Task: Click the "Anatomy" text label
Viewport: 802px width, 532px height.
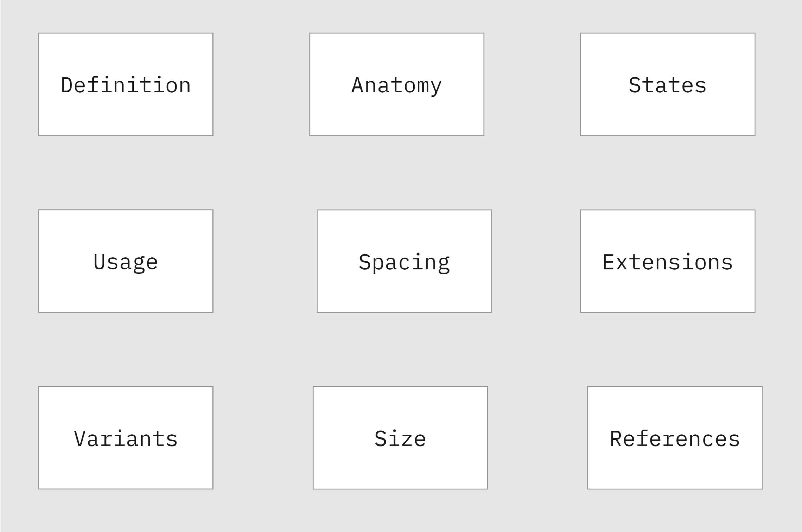Action: click(396, 85)
